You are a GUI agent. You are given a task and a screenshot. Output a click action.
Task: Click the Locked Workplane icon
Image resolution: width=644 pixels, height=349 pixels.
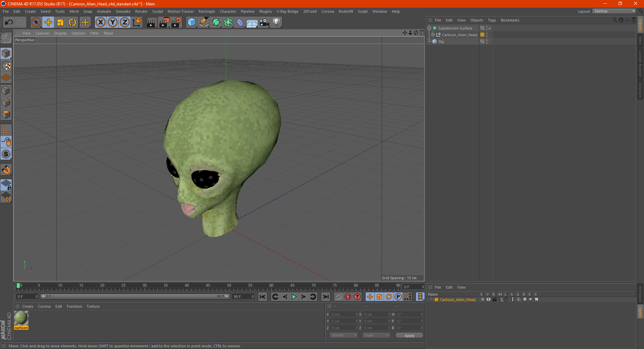tap(6, 185)
